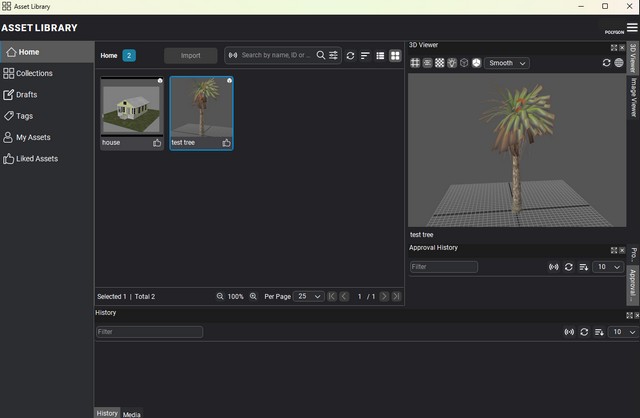This screenshot has height=418, width=640.
Task: Click the thumbs-up on house asset
Action: [x=157, y=143]
